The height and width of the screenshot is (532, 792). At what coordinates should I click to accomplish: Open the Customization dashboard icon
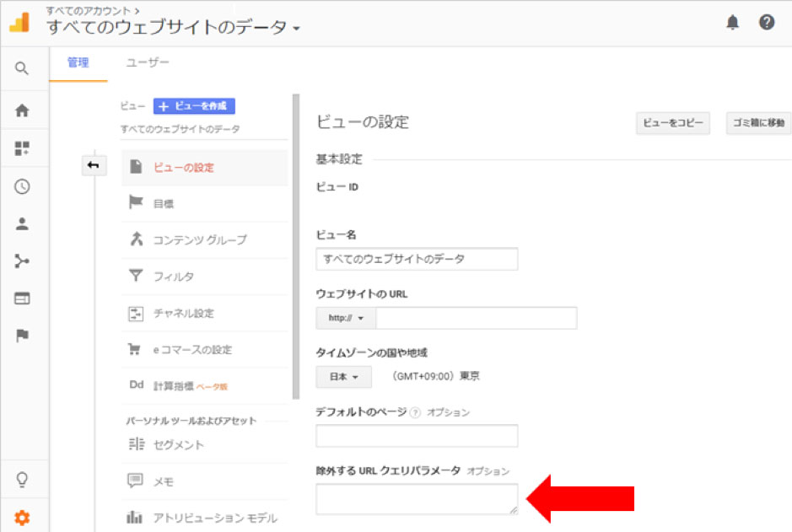click(22, 148)
